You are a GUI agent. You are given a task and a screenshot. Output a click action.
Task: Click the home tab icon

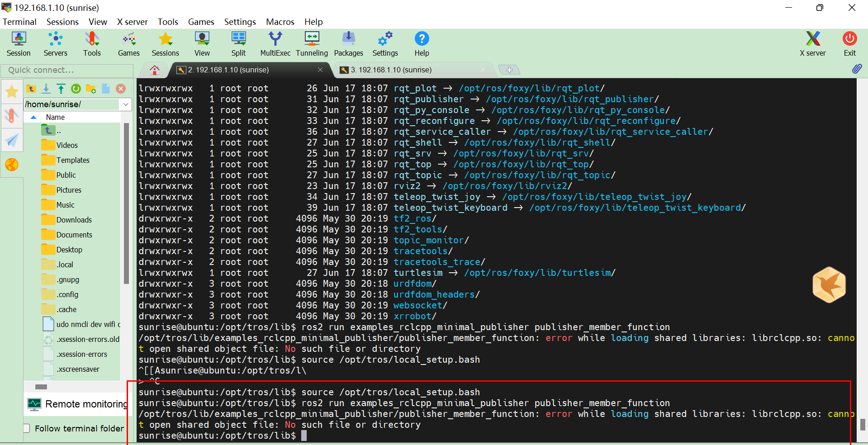click(155, 70)
